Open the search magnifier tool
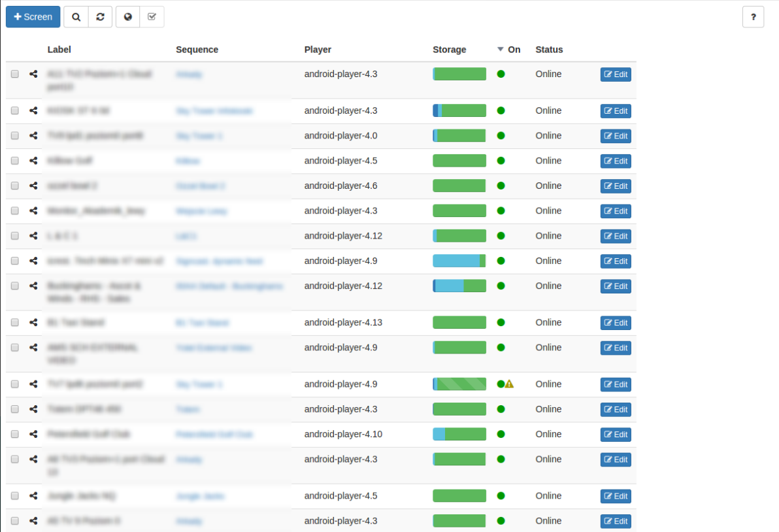Image resolution: width=779 pixels, height=532 pixels. tap(76, 17)
